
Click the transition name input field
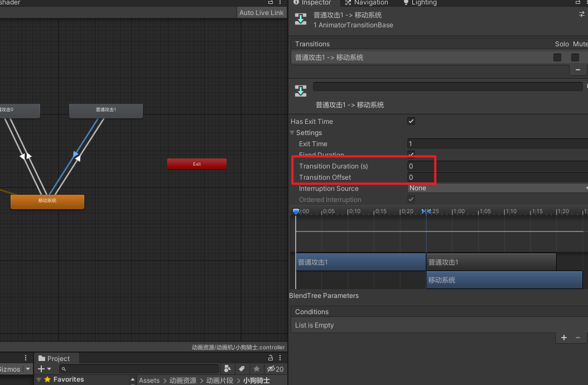(448, 86)
